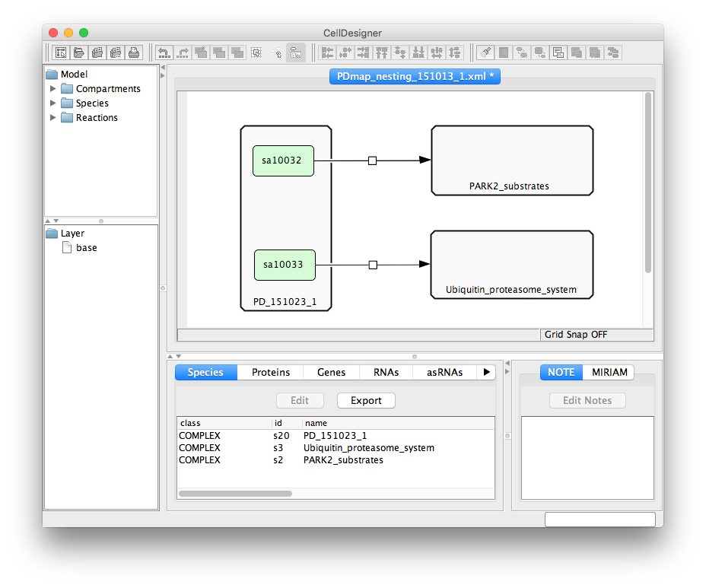706x588 pixels.
Task: Switch notes panel to MIRIAM
Action: click(609, 372)
